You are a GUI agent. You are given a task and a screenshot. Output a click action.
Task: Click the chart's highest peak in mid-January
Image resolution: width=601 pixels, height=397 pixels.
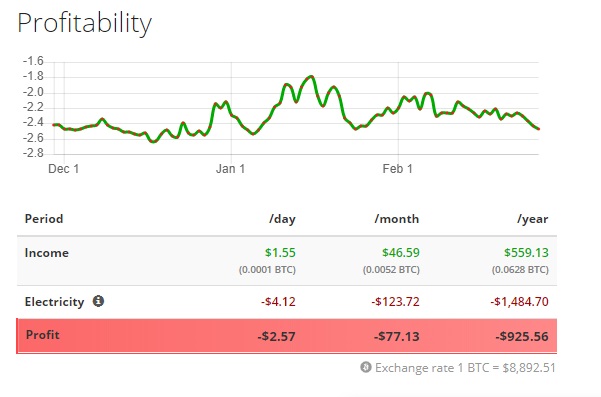tap(311, 77)
